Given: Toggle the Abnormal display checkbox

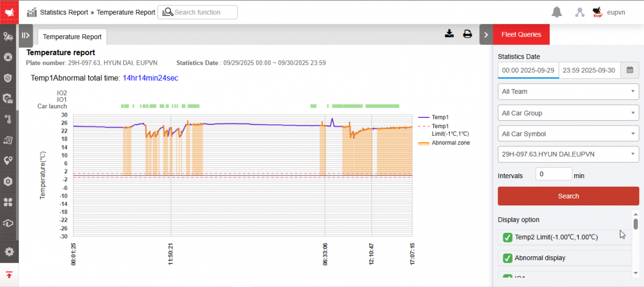Looking at the screenshot, I should tap(507, 258).
